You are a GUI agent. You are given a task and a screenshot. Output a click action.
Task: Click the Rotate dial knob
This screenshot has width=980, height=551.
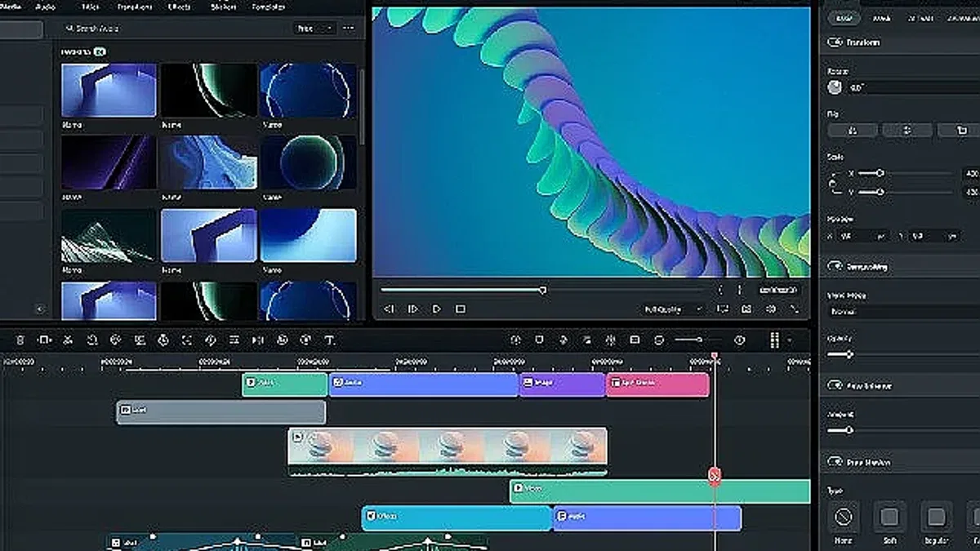pyautogui.click(x=835, y=87)
